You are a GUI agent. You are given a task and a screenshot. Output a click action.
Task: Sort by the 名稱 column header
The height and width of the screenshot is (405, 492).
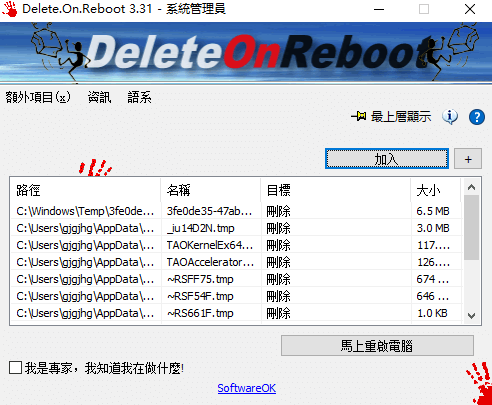211,190
